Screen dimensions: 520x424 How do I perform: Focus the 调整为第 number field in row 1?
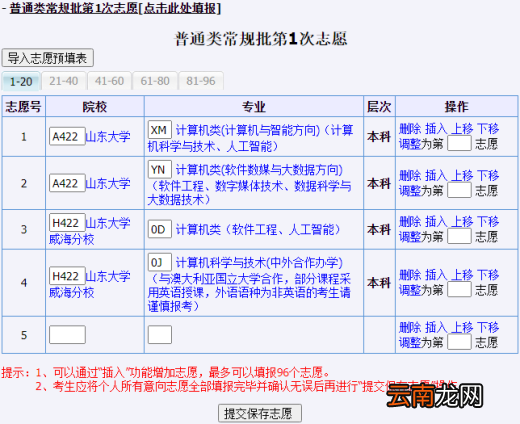[459, 143]
